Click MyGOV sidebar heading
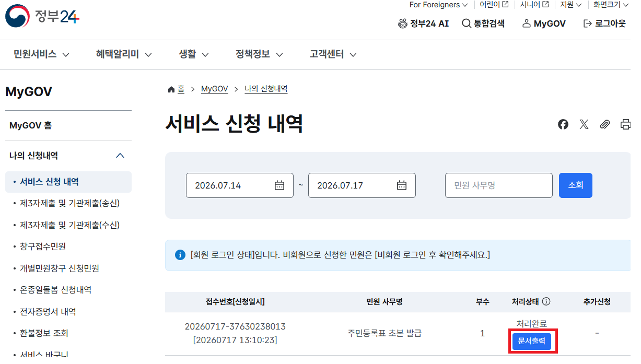Screen dimensions: 641x364 (29, 92)
